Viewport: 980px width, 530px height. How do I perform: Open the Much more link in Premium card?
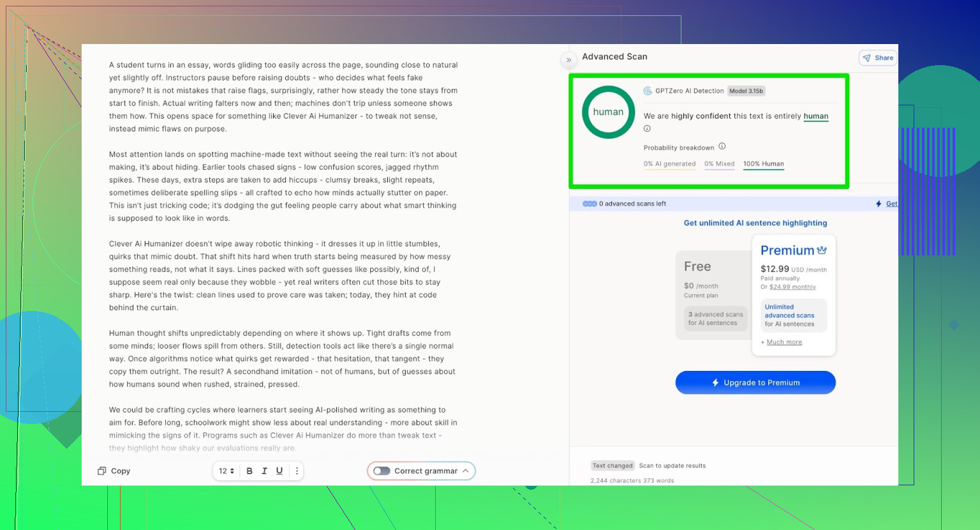pos(784,342)
